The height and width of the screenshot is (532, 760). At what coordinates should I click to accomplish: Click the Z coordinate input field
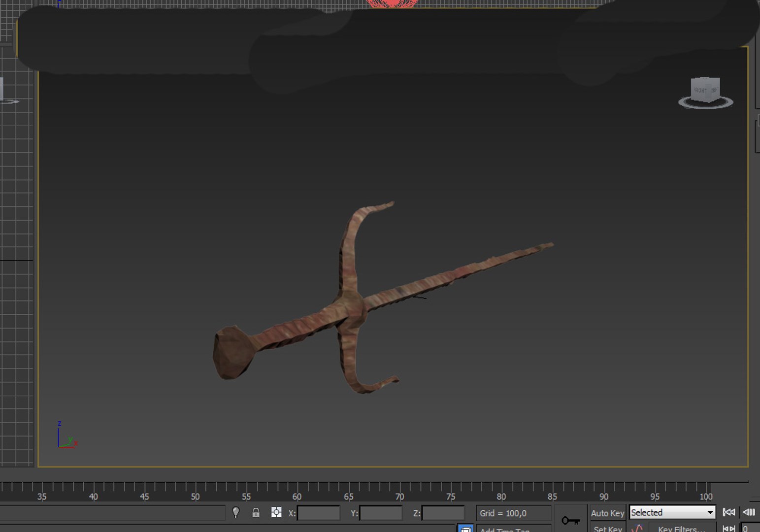443,513
